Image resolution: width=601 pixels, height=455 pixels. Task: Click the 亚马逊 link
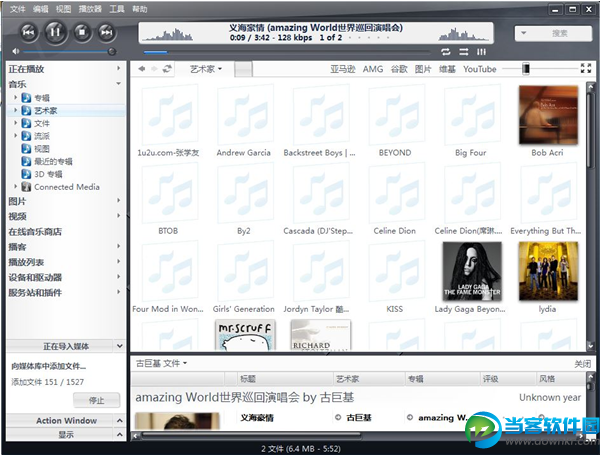(343, 69)
